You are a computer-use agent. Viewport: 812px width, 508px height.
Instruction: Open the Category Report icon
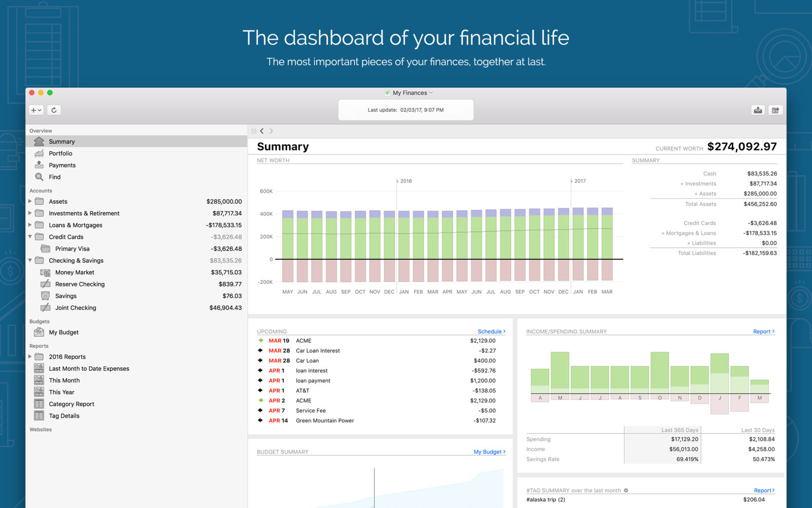coord(39,404)
